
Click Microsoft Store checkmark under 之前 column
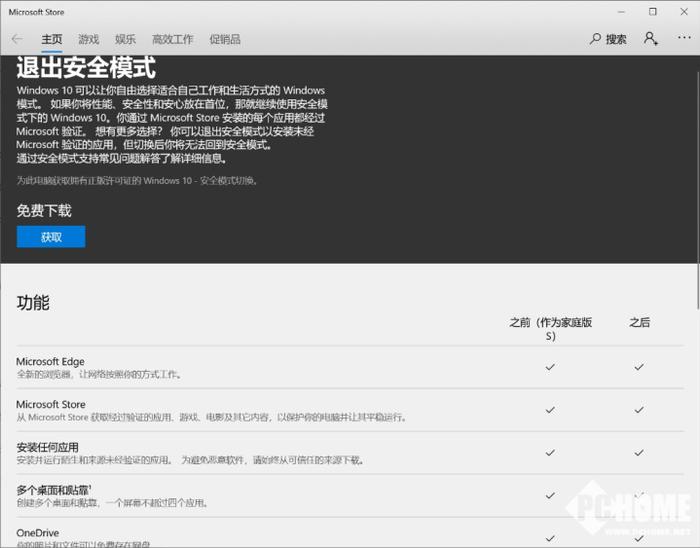tap(550, 410)
